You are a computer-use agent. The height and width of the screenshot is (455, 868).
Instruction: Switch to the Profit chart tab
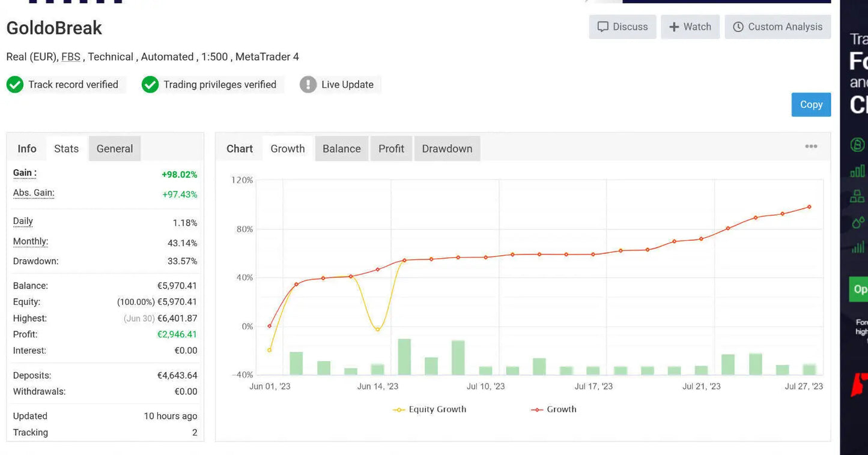pos(391,149)
